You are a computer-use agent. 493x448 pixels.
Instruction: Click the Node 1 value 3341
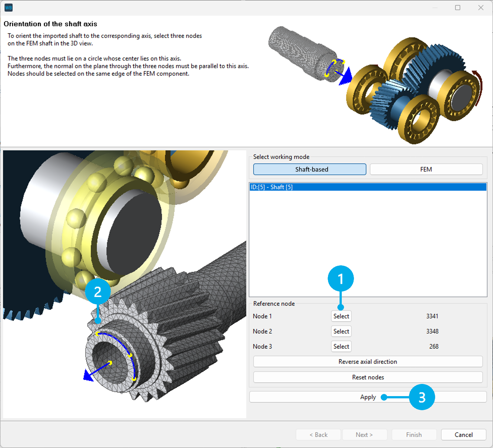pyautogui.click(x=433, y=316)
